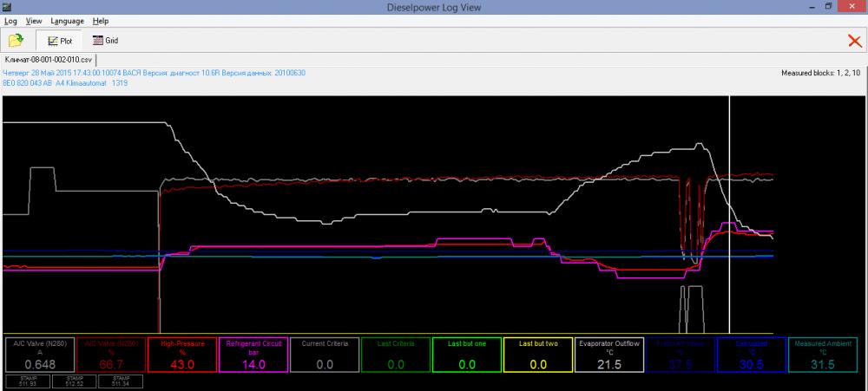This screenshot has height=391, width=868.
Task: Toggle the High-Pressure % channel box
Action: click(181, 355)
